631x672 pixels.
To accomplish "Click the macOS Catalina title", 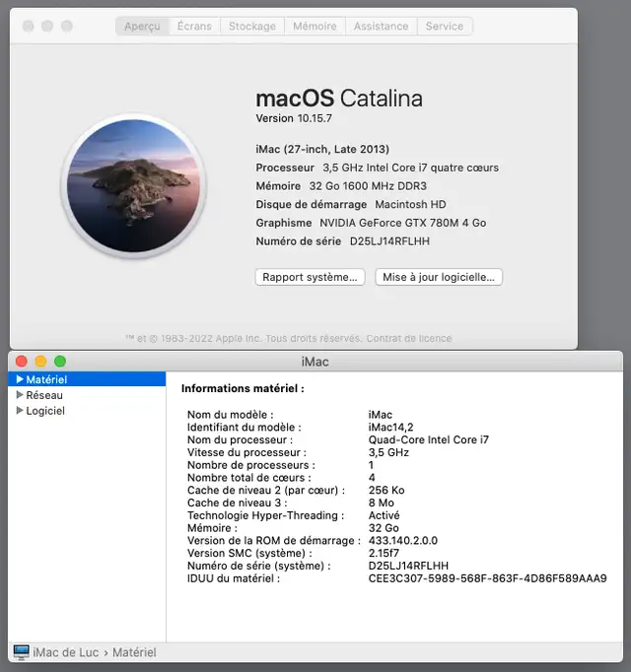I will [x=339, y=99].
